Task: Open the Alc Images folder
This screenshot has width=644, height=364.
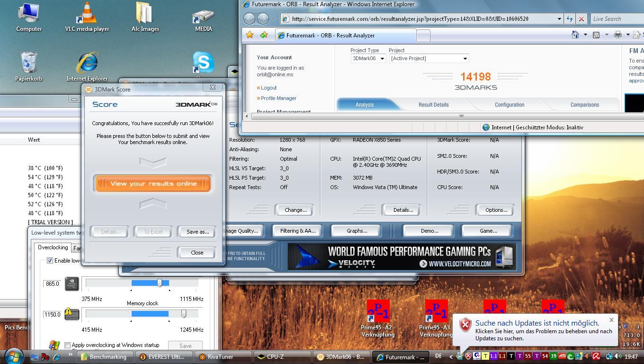Action: click(x=145, y=17)
